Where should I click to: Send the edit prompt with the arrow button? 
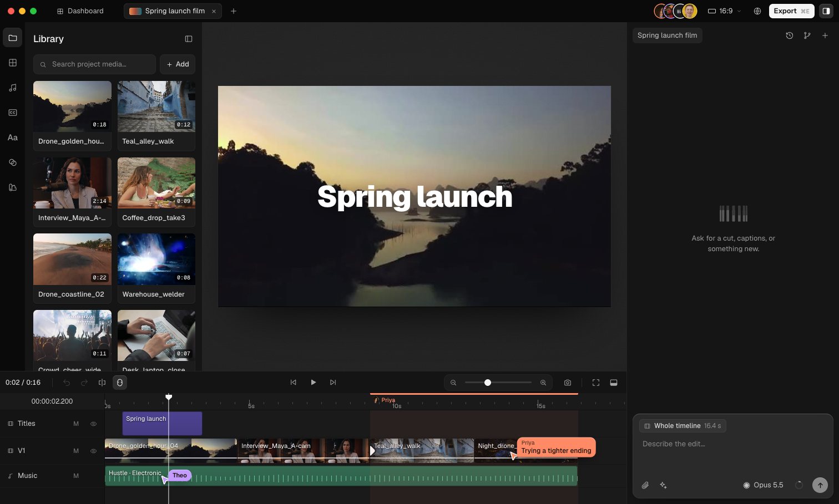(820, 485)
